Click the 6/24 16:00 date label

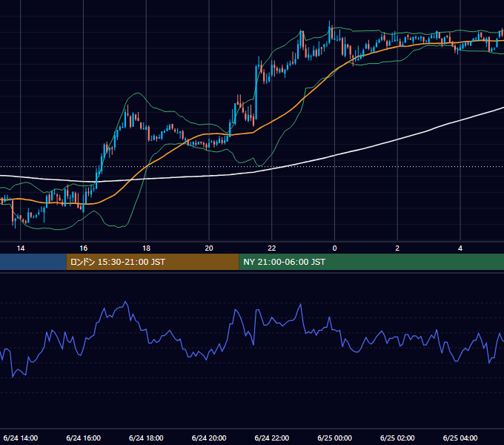click(83, 438)
